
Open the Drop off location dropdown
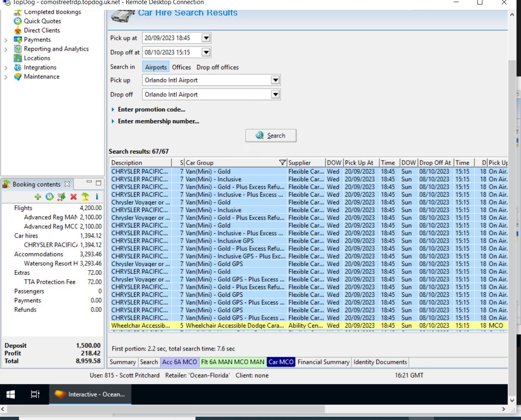pyautogui.click(x=276, y=94)
